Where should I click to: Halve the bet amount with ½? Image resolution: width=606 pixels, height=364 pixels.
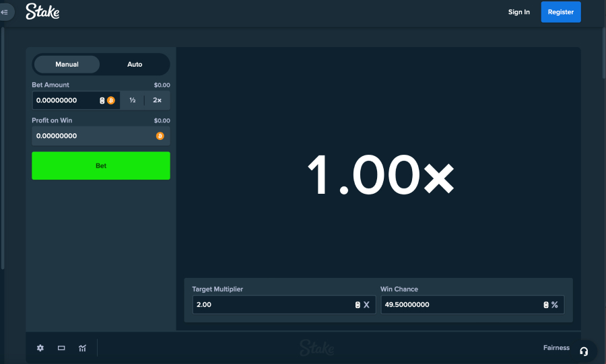tap(133, 100)
